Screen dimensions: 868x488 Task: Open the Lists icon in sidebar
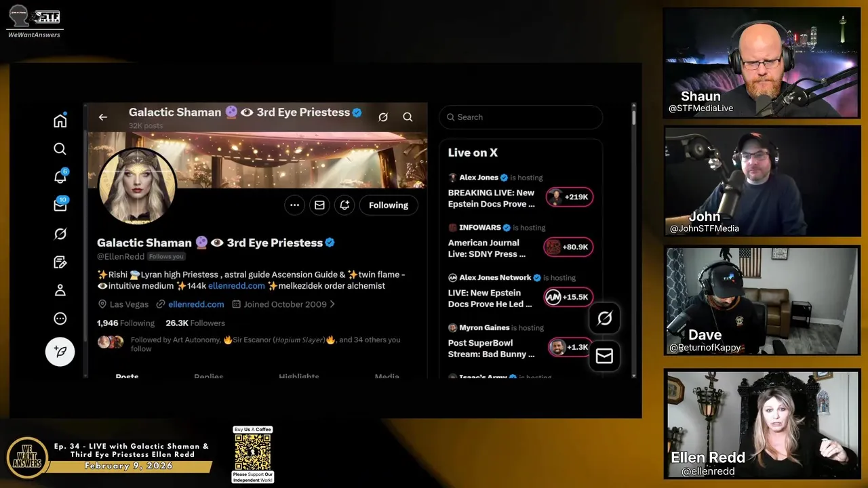coord(60,262)
